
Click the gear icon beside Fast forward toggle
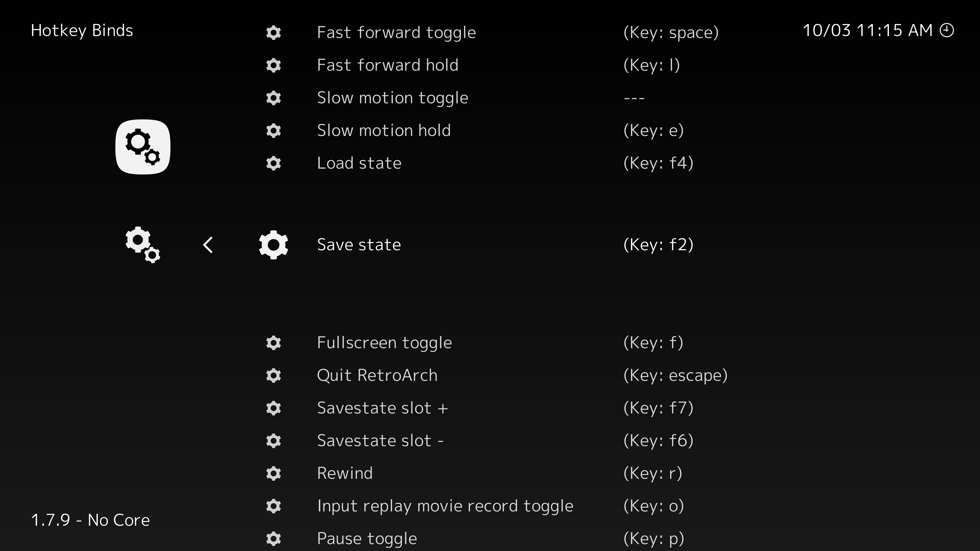point(274,32)
